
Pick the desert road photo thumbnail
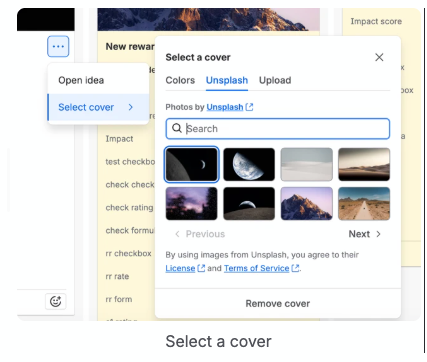[364, 204]
